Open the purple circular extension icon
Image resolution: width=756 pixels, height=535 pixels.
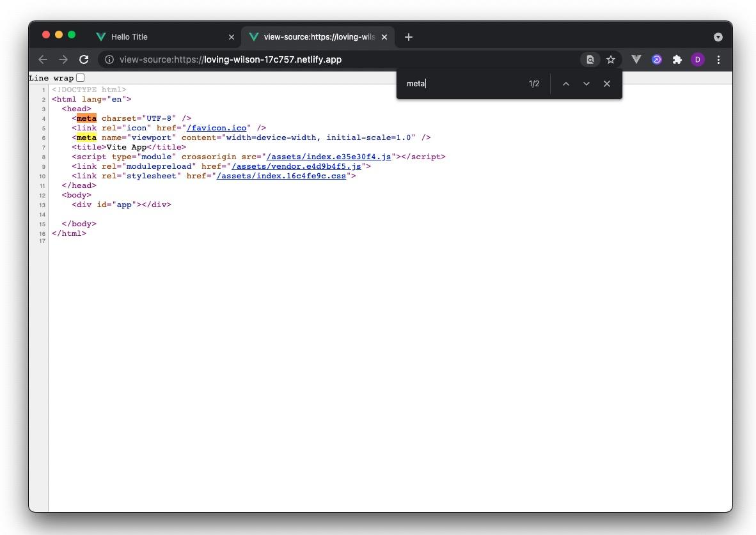(x=656, y=59)
